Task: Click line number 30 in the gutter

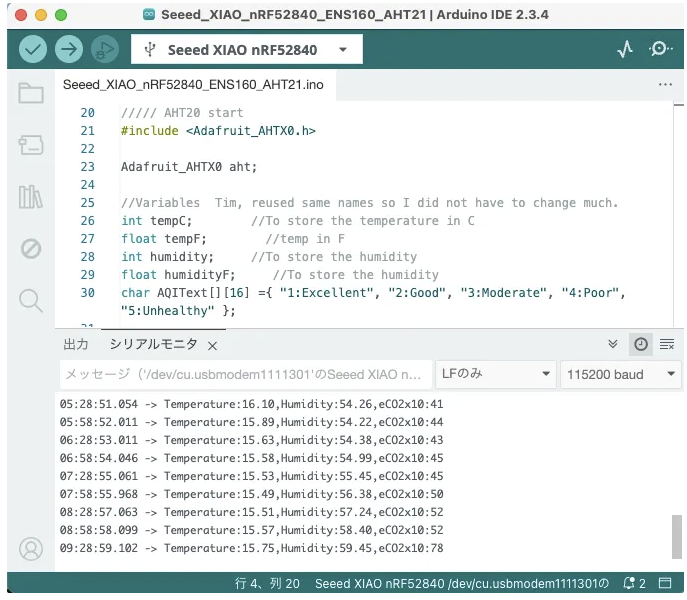Action: pos(88,292)
